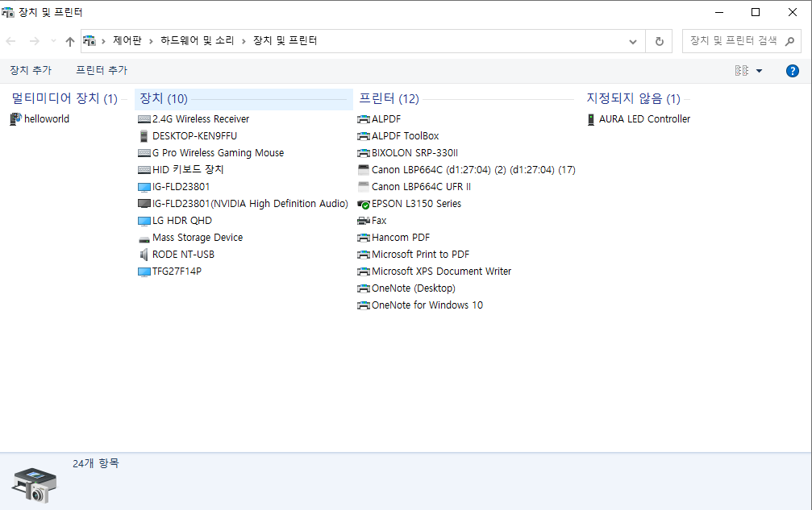Go up one level with the up arrow

tap(70, 41)
